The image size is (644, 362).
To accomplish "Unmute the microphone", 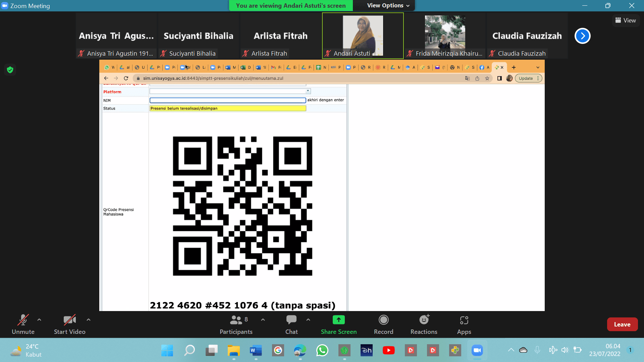I will 23,324.
